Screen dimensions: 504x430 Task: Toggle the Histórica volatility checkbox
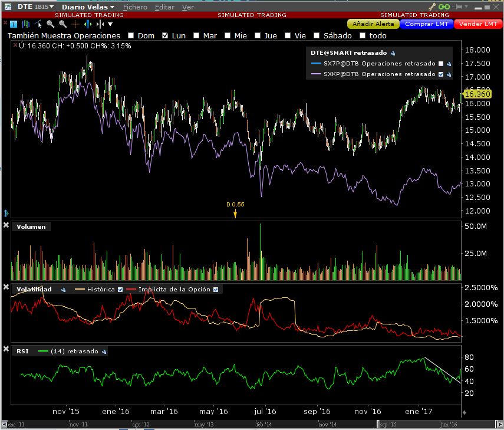pos(120,290)
